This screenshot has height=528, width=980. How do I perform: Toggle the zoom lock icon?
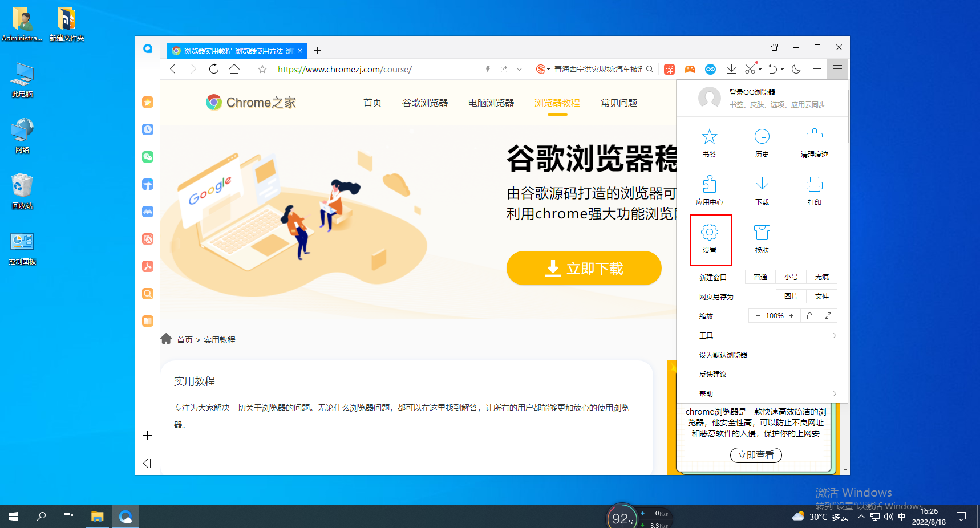pos(809,315)
